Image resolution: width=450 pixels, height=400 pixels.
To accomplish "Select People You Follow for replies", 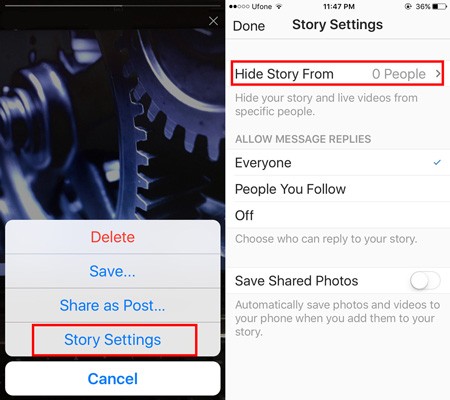I will click(338, 189).
